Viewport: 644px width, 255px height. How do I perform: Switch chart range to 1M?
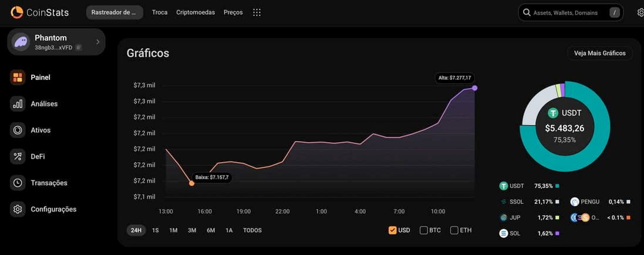173,230
